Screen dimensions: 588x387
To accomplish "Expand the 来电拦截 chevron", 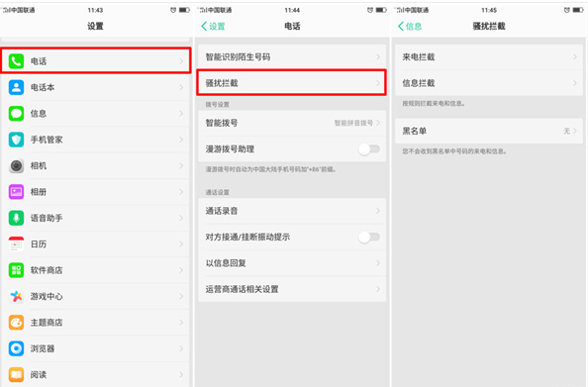I will 575,57.
